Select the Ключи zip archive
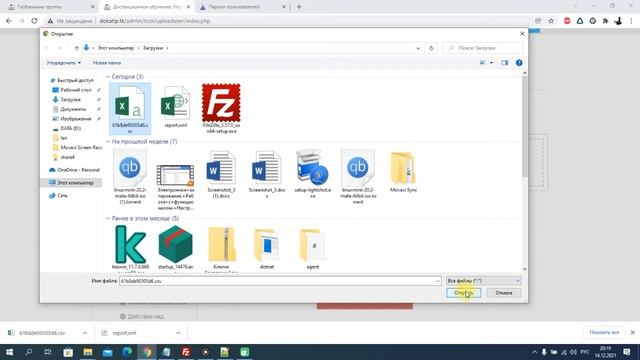Screen dimensions: 640x360 pyautogui.click(x=221, y=249)
